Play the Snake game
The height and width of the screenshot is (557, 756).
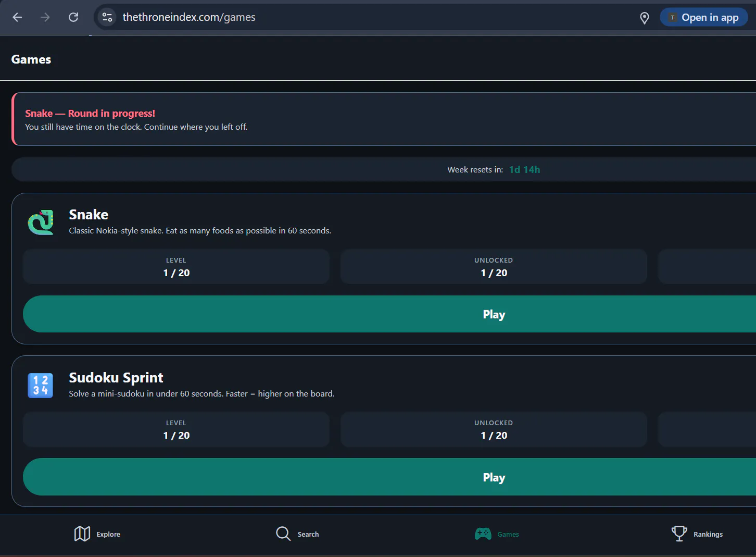389,314
